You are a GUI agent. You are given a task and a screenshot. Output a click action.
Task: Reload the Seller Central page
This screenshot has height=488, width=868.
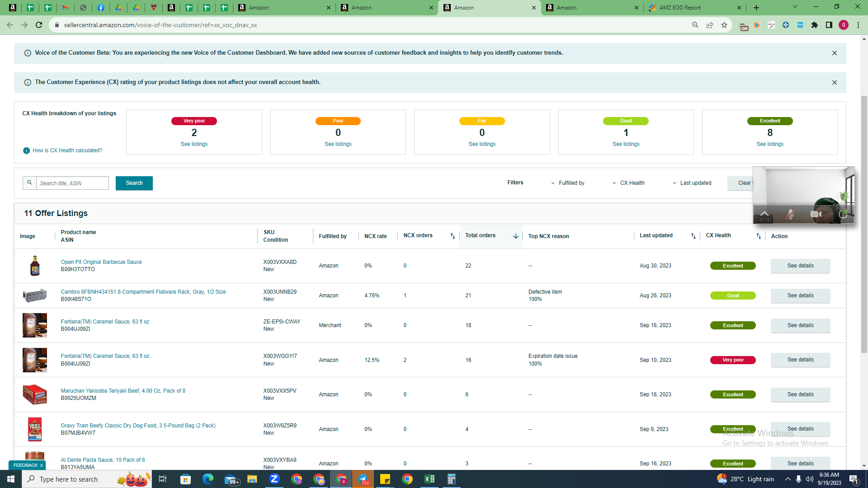pos(39,25)
